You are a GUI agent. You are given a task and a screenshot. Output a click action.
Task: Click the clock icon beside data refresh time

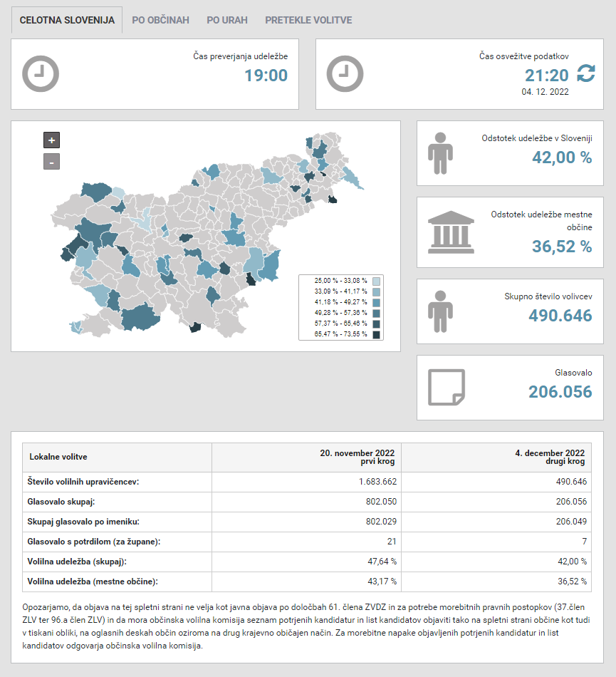point(345,73)
